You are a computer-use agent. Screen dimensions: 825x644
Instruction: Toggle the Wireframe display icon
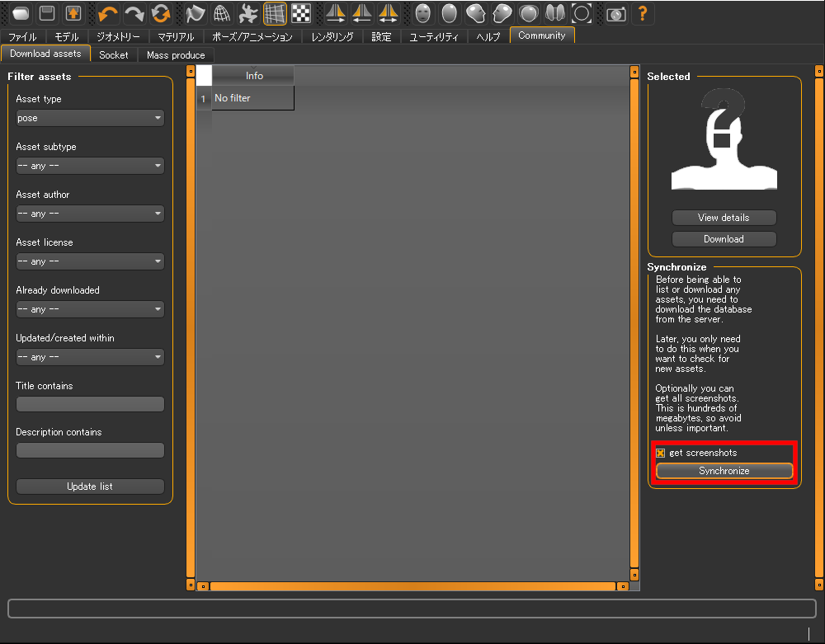click(274, 13)
